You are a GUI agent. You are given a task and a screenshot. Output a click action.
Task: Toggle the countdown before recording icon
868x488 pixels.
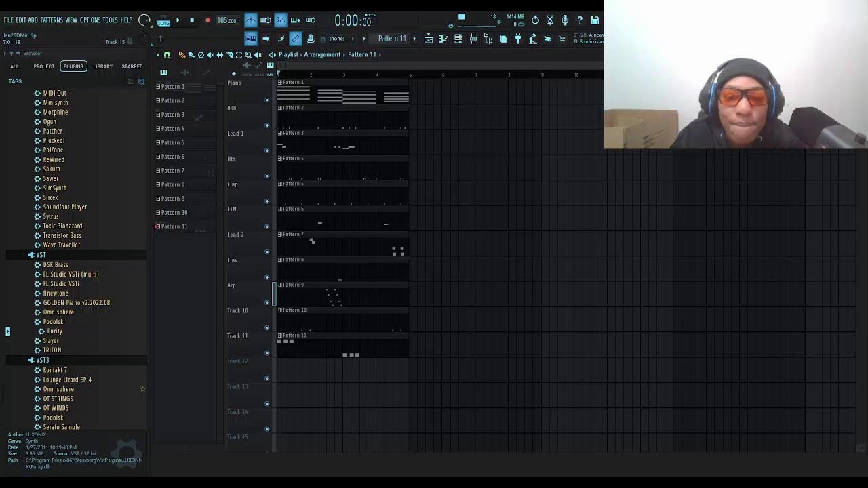pos(281,20)
